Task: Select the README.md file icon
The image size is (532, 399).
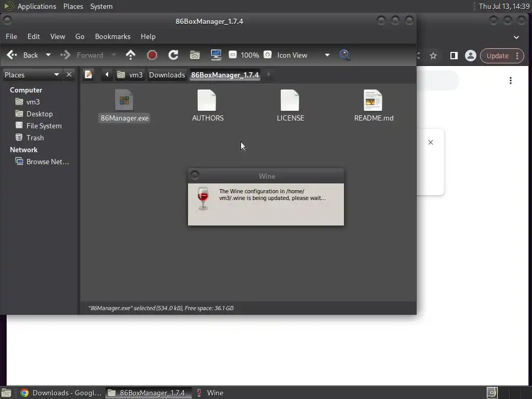Action: pos(373,100)
